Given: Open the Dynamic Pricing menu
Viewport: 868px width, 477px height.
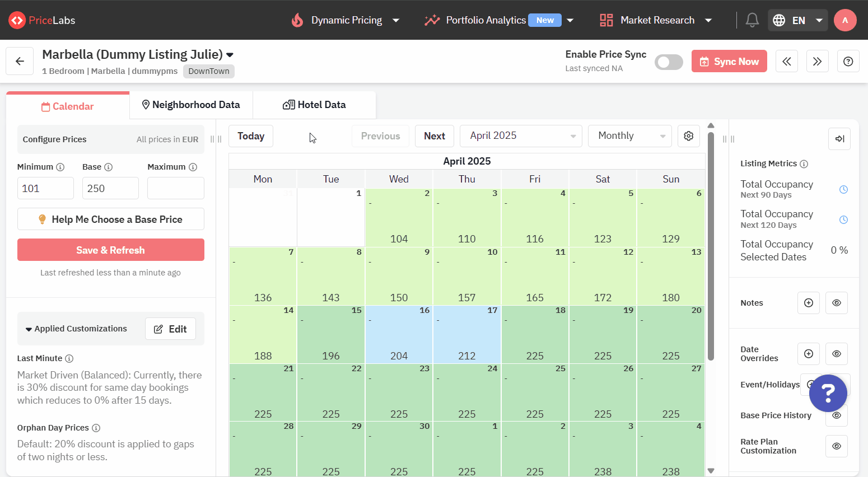Looking at the screenshot, I should 346,20.
